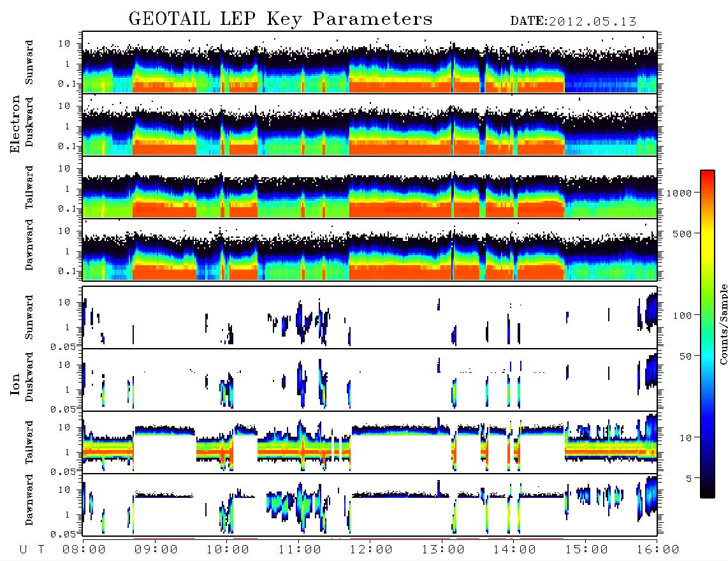This screenshot has height=561, width=728.
Task: Click the 12:00 time axis label
Action: pos(371,550)
